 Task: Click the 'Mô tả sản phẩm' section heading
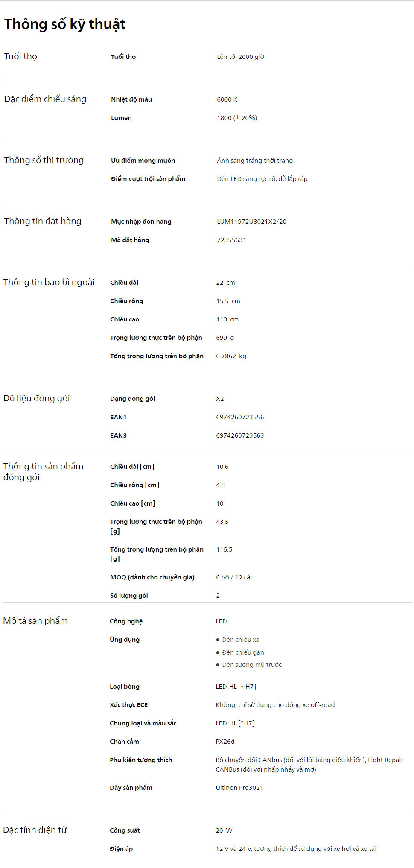tap(35, 621)
